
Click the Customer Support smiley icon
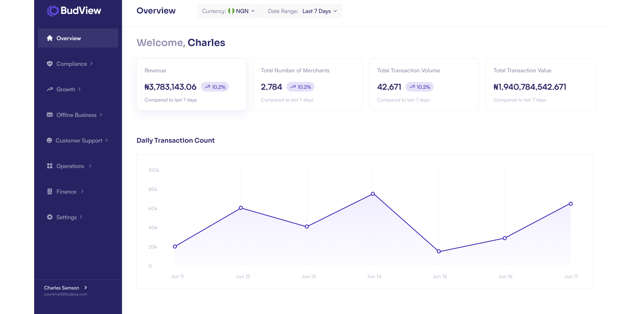pos(49,140)
